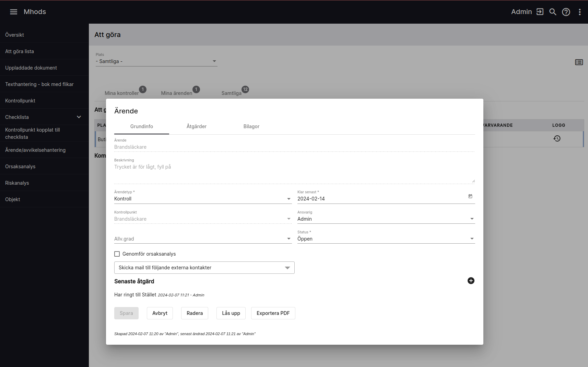Open Uppladdade dokument in sidebar
The height and width of the screenshot is (367, 588).
[x=44, y=68]
